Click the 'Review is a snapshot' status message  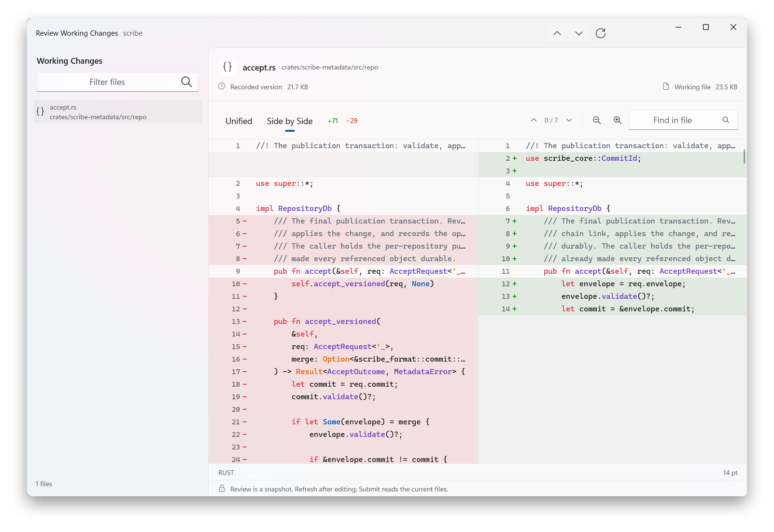pos(339,489)
